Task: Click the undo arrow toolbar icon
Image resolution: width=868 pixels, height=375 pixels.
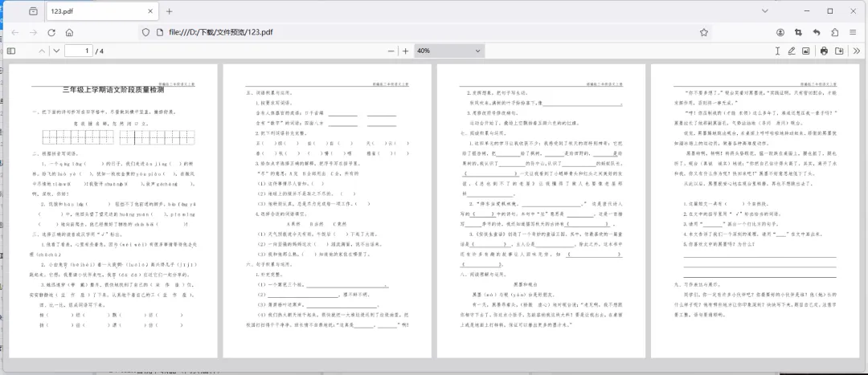Action: [x=817, y=33]
